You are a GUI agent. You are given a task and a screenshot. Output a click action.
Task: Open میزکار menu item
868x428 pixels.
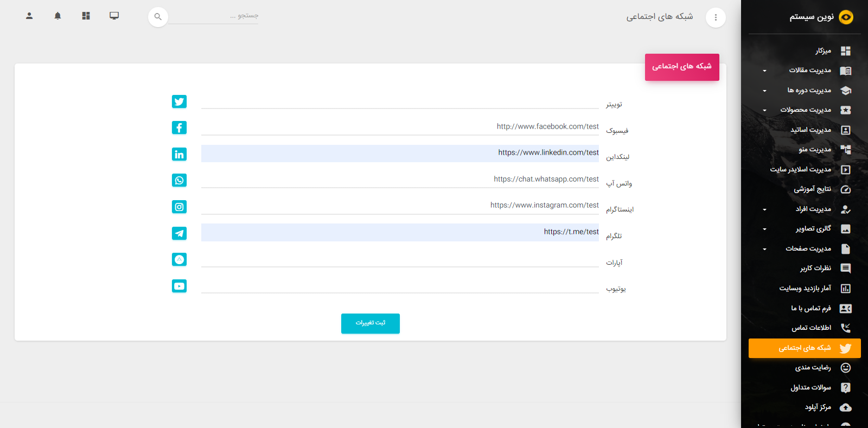click(805, 51)
